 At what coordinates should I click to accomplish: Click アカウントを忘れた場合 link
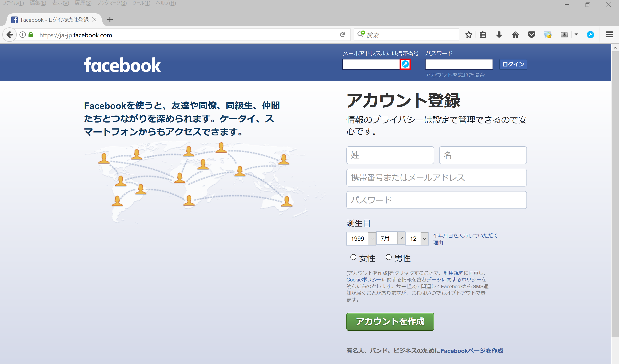pos(455,75)
